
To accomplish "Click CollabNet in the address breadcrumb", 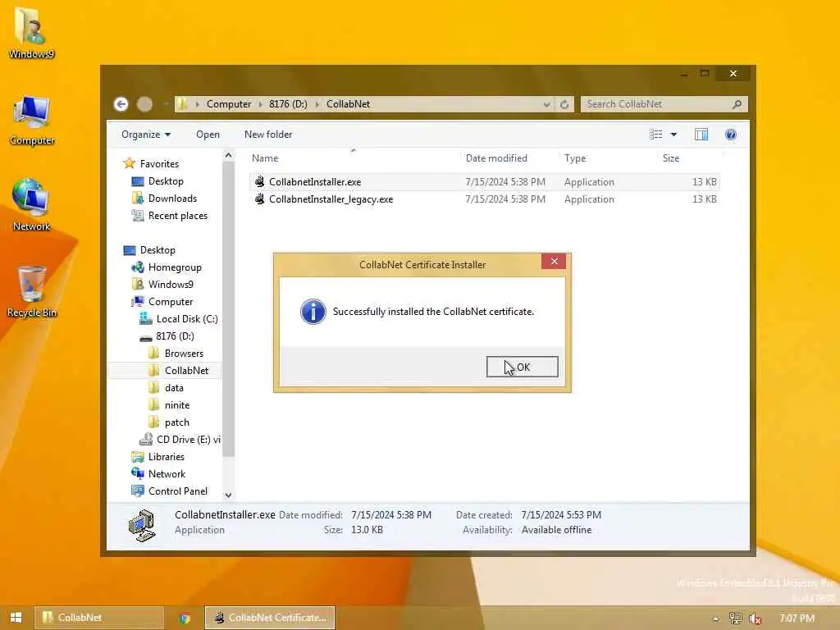I will [x=348, y=104].
